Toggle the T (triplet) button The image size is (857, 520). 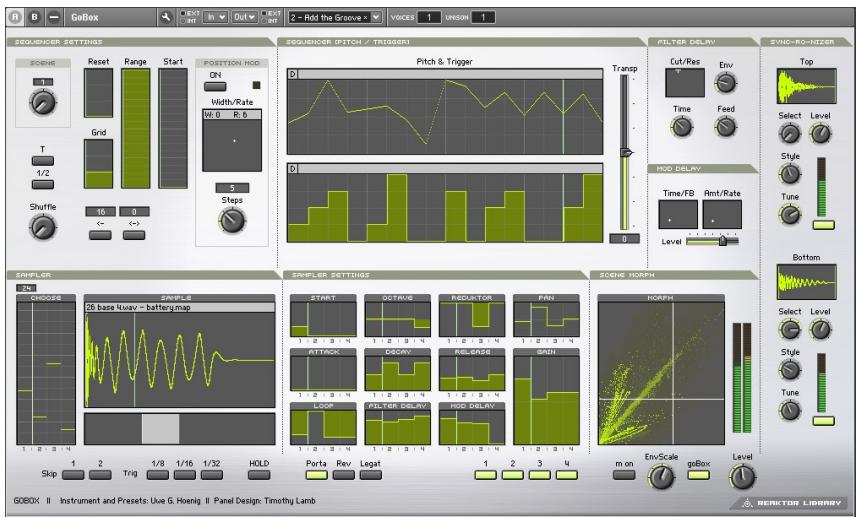coord(43,160)
